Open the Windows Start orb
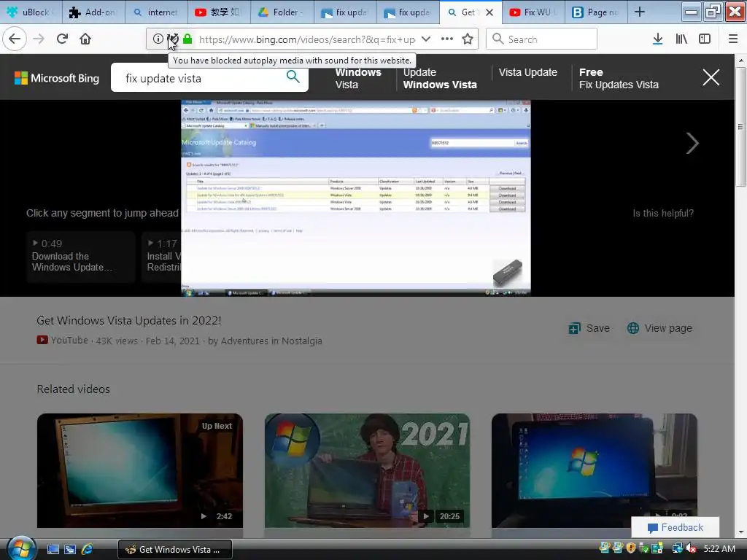 click(21, 548)
